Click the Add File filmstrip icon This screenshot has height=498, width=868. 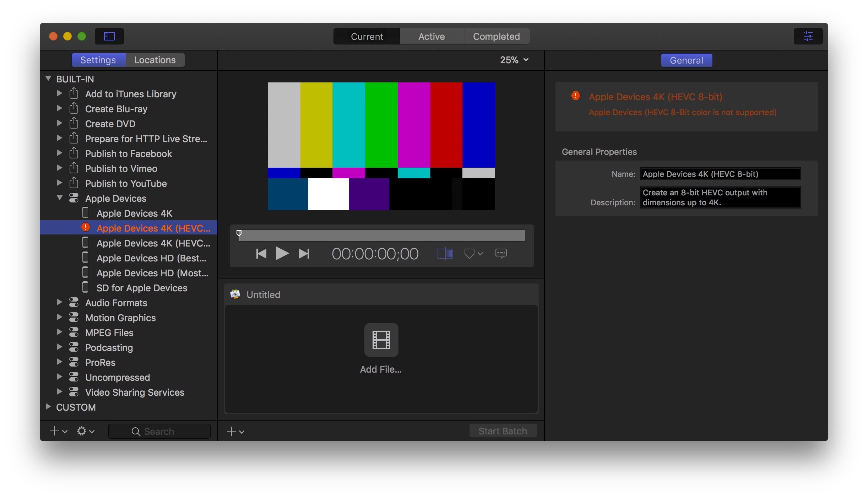coord(381,340)
